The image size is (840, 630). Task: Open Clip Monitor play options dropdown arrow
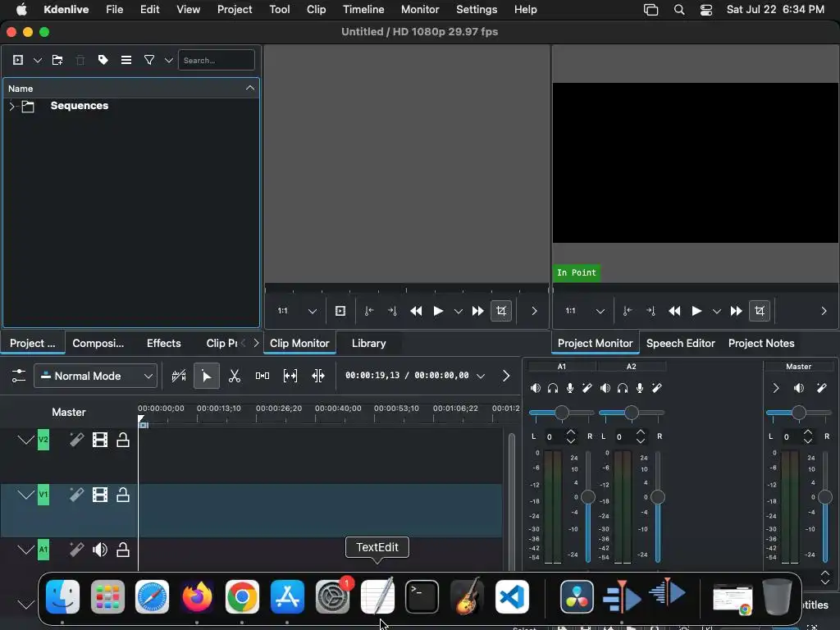tap(458, 311)
